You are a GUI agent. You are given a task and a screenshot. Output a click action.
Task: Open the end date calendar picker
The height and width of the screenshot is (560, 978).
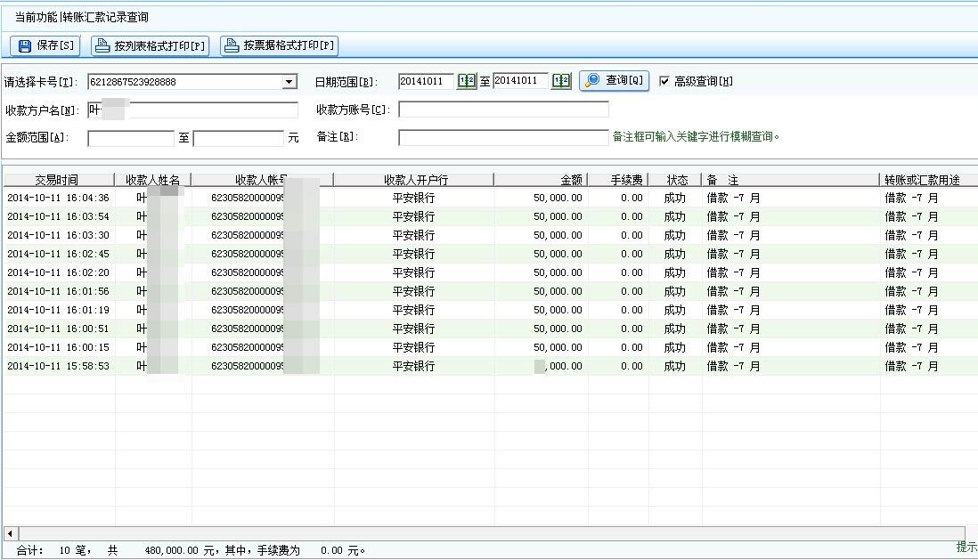point(560,81)
